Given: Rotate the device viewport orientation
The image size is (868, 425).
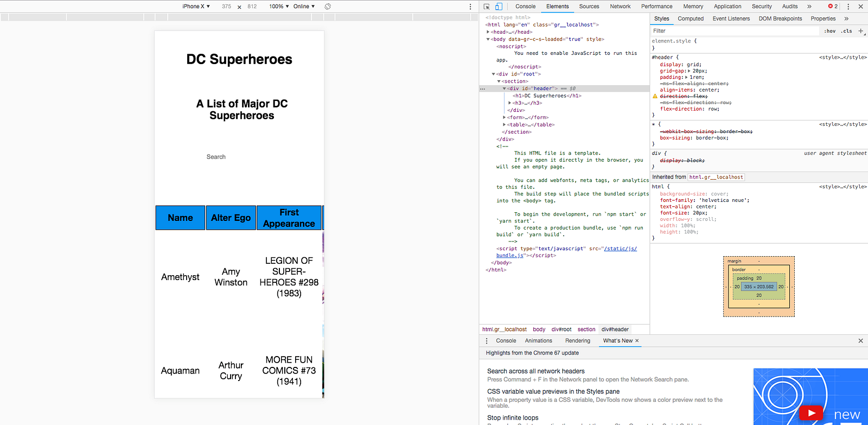Looking at the screenshot, I should tap(328, 7).
